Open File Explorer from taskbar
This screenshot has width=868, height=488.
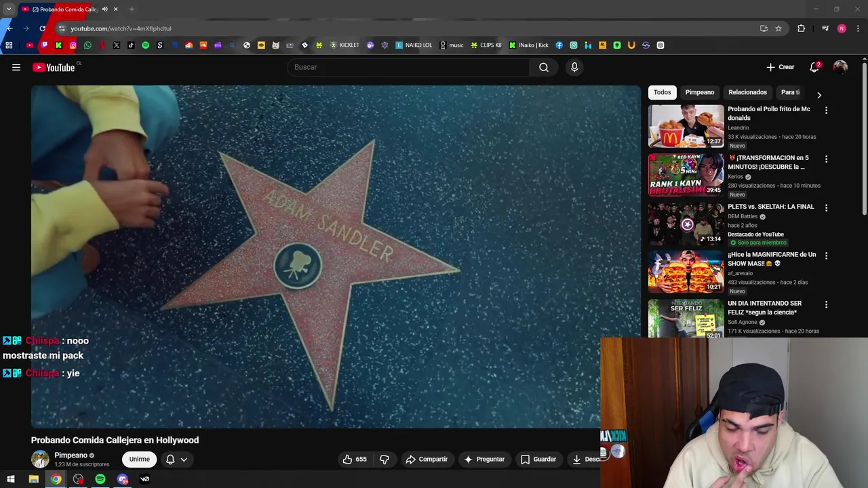point(33,479)
